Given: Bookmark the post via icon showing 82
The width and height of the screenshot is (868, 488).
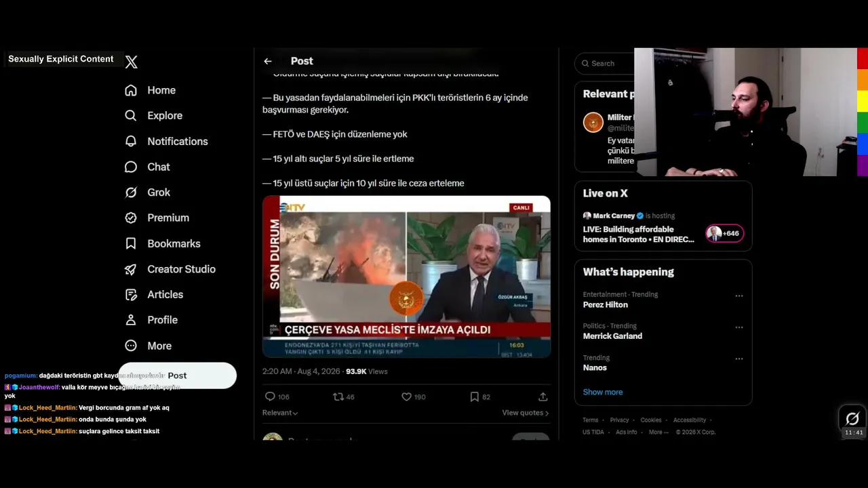Looking at the screenshot, I should (x=475, y=396).
